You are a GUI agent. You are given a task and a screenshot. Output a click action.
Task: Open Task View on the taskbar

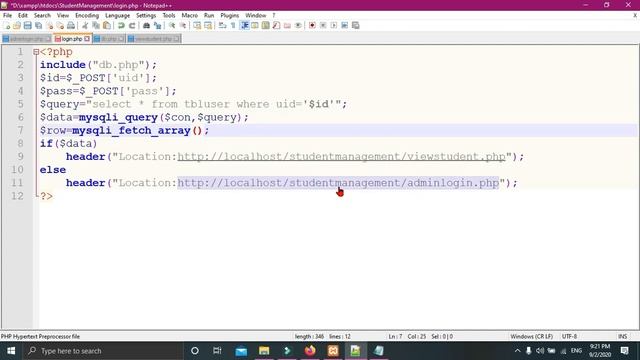pos(217,351)
